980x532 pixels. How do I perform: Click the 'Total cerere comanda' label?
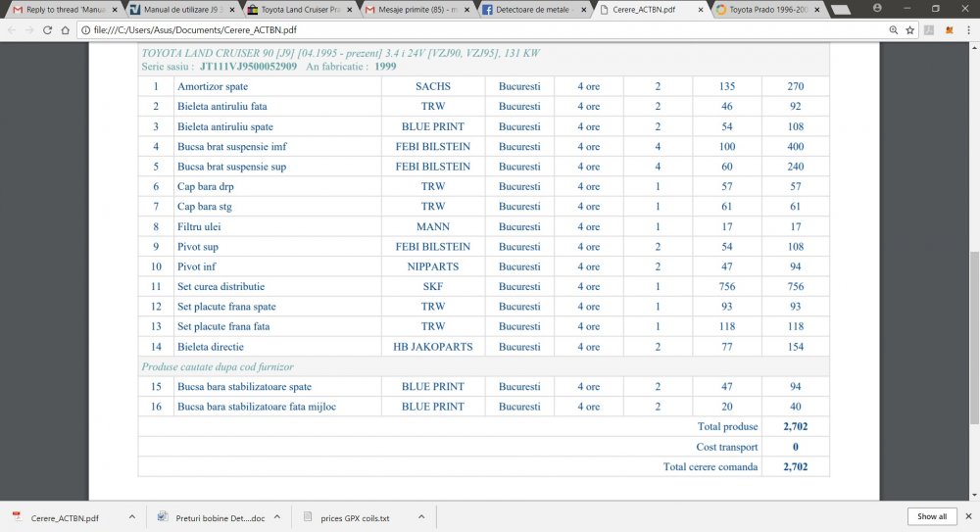(710, 467)
